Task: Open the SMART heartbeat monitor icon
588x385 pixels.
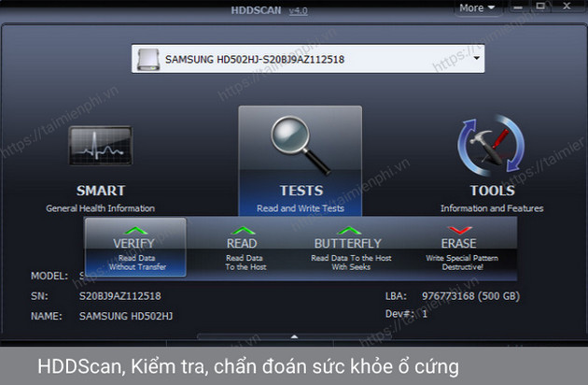Action: coord(101,146)
